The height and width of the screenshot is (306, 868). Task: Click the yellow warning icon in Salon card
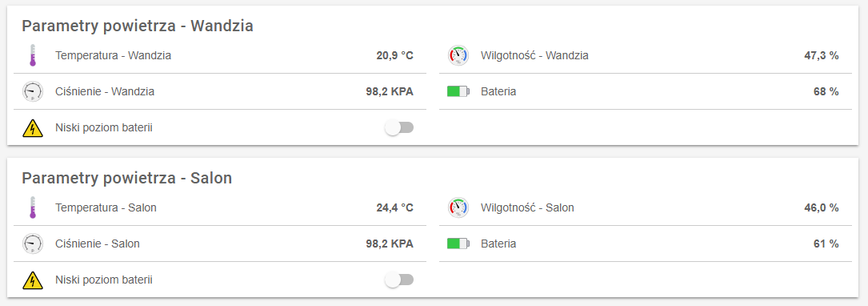pos(33,280)
